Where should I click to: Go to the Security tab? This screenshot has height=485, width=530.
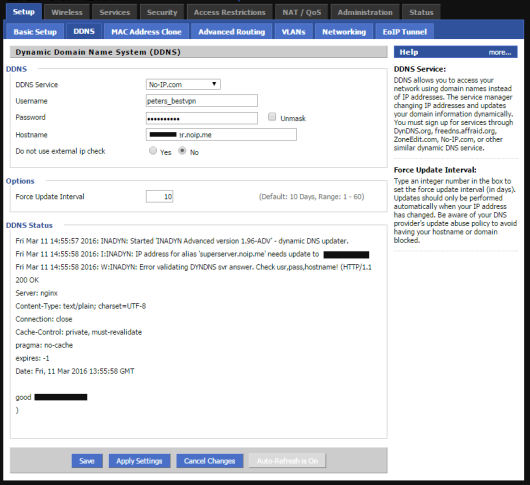click(x=162, y=12)
